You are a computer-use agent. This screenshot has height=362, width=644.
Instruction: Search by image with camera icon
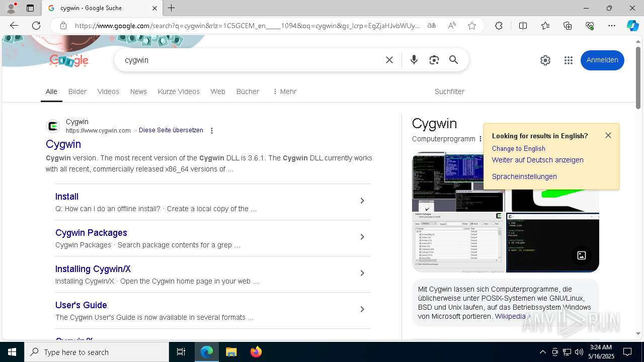pyautogui.click(x=434, y=60)
